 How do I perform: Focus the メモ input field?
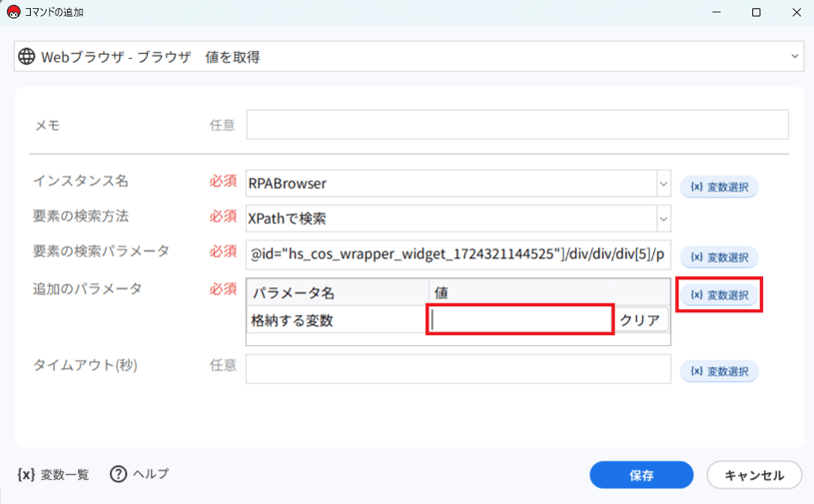click(517, 125)
